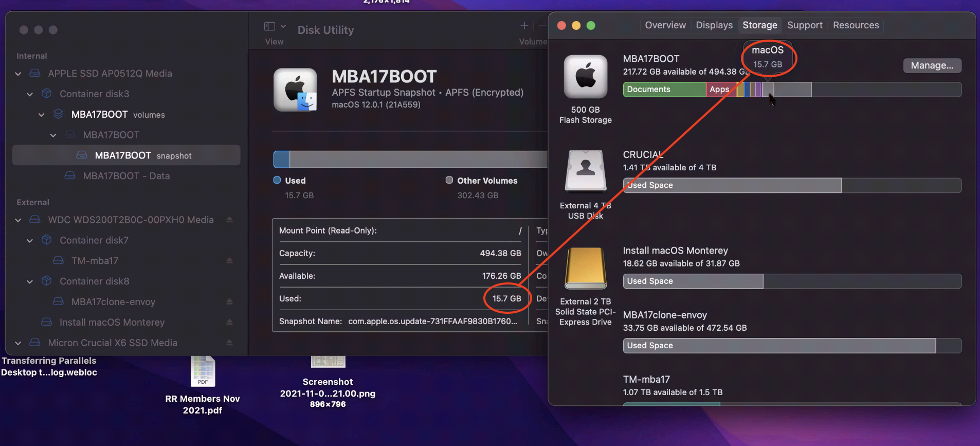Select the WDC WDS200T2B0C disk icon

[x=35, y=220]
